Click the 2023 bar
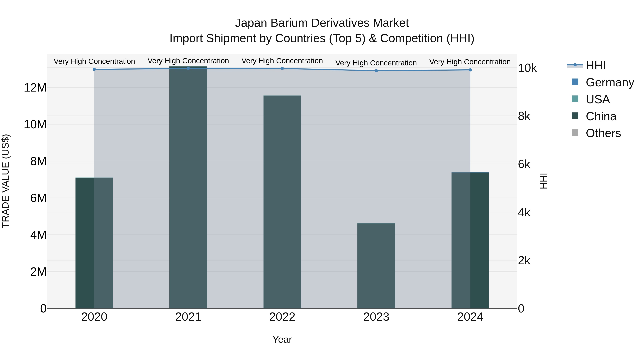 376,266
